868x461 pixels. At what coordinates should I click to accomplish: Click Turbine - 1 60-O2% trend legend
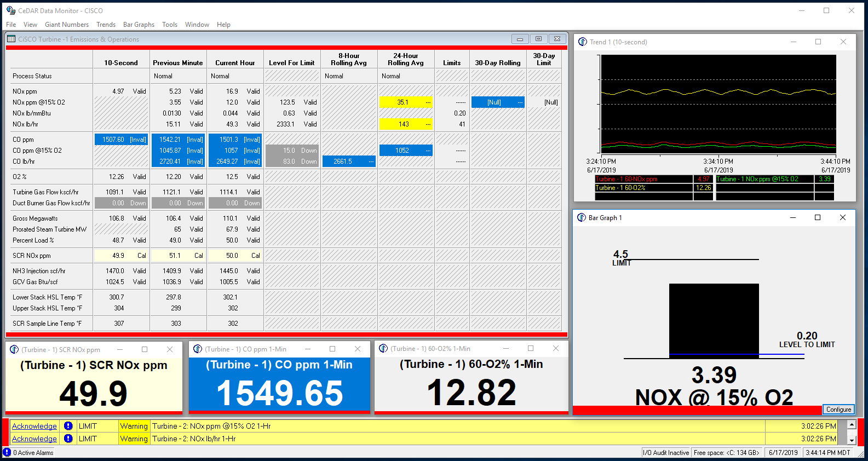coord(643,188)
